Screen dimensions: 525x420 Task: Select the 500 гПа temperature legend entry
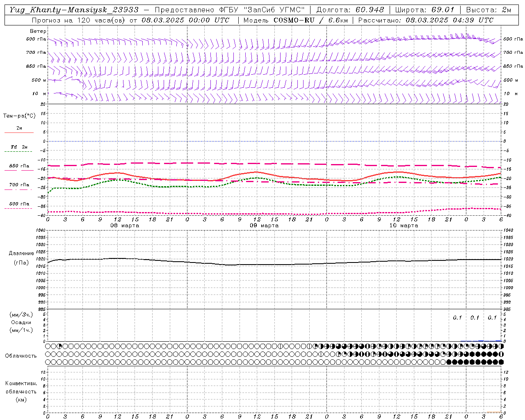(19, 203)
